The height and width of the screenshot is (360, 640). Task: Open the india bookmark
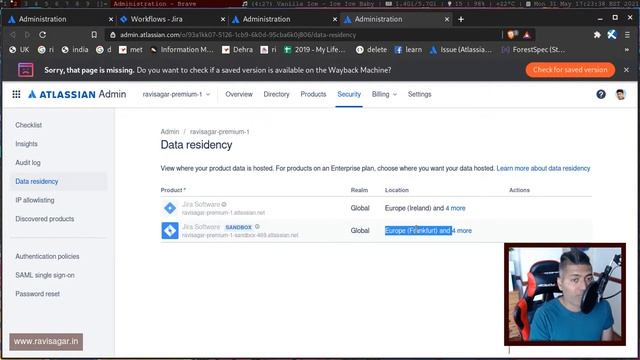pyautogui.click(x=75, y=49)
